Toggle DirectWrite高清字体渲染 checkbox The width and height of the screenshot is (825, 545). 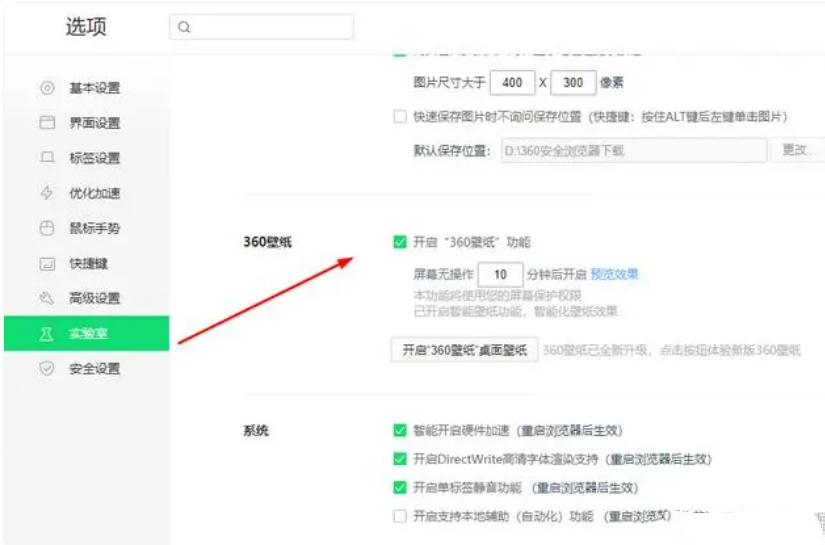(400, 459)
